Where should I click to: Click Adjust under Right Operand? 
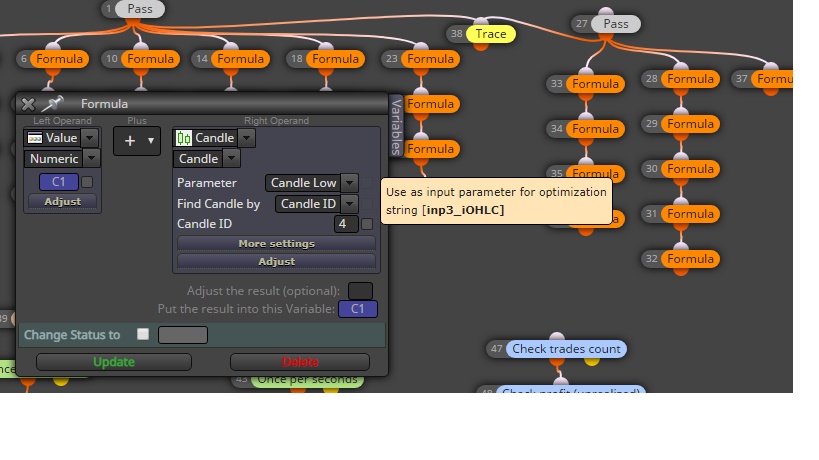coord(276,261)
